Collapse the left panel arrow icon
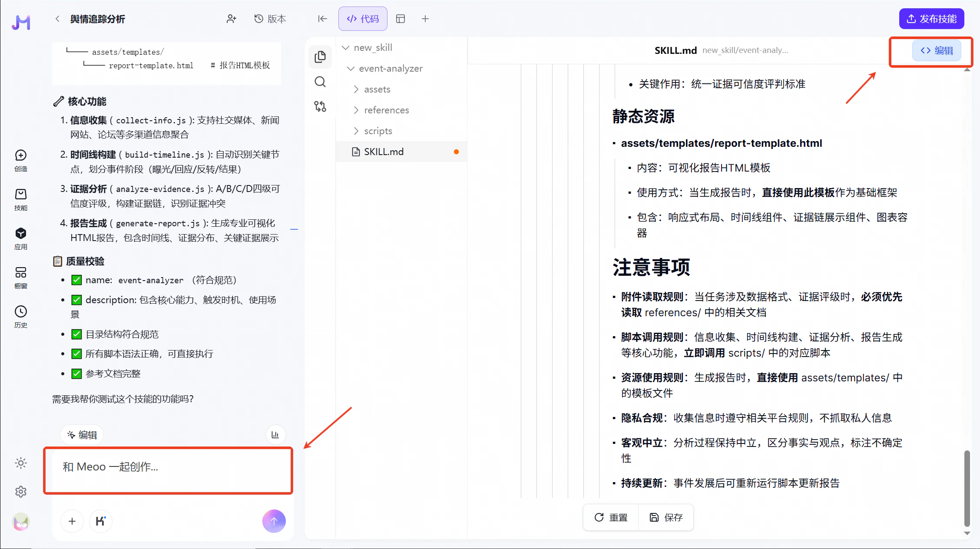 click(322, 19)
